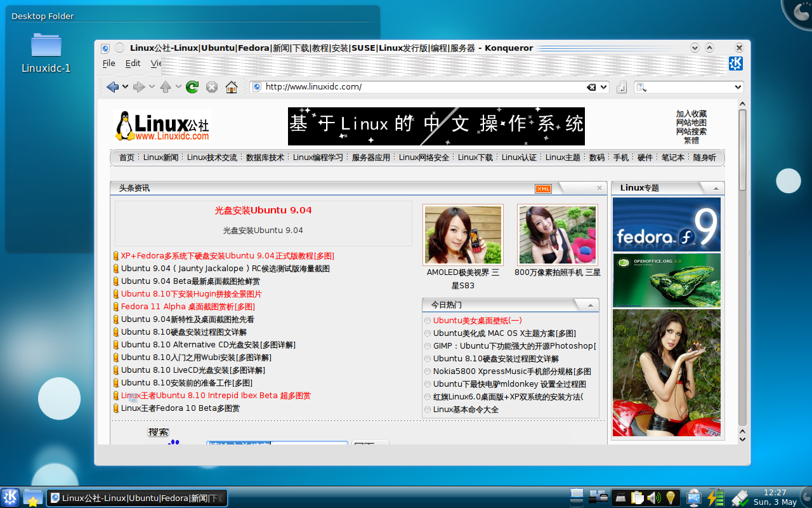Stop loading the page
This screenshot has width=812, height=508.
point(211,86)
